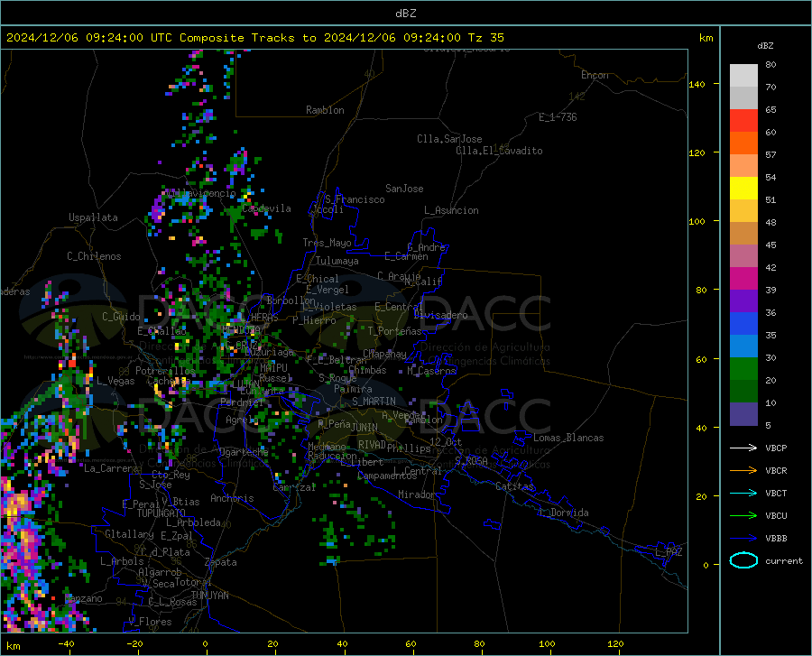Viewport: 812px width, 656px height.
Task: Click the S_MARTIN map label
Action: (374, 402)
